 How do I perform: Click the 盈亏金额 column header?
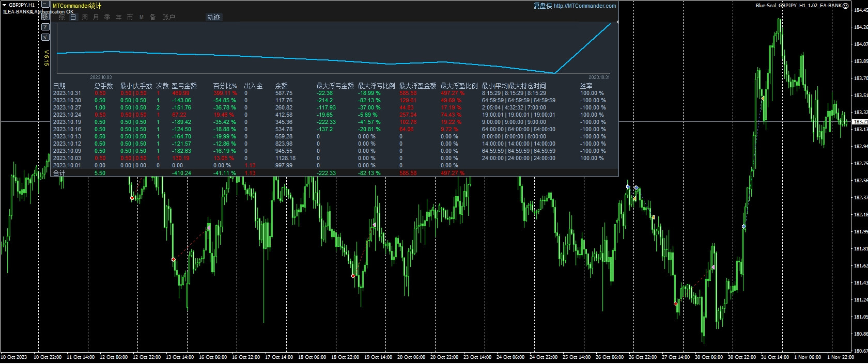[184, 86]
